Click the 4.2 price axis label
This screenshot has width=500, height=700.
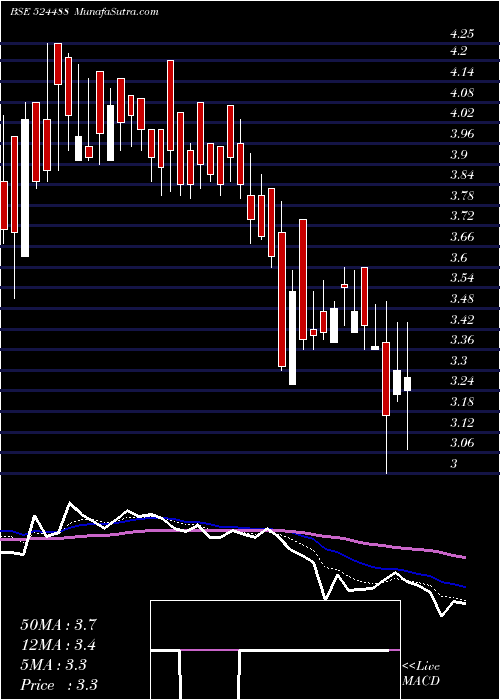pos(458,51)
